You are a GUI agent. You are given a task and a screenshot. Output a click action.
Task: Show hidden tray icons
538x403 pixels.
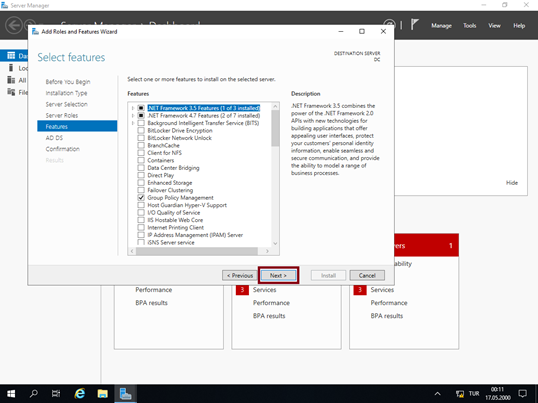pos(437,393)
